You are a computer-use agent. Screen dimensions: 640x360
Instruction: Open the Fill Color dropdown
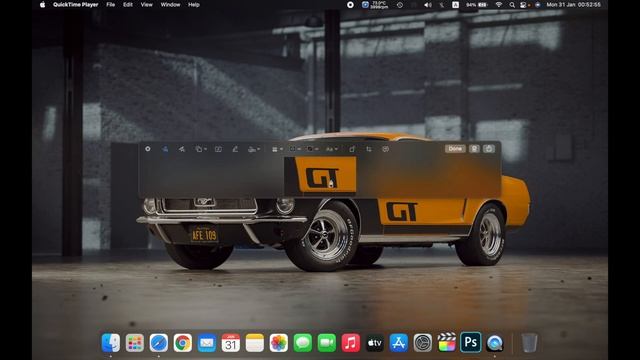pyautogui.click(x=313, y=149)
